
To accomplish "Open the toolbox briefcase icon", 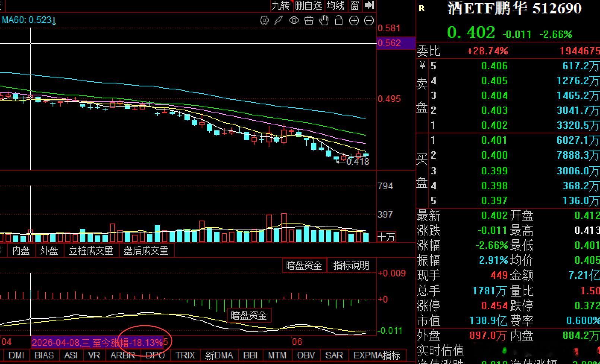I will [309, 20].
